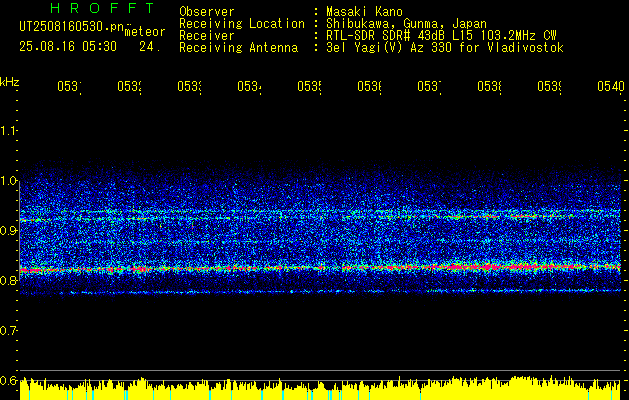Screen dimensions: 629x400
Task: Click the 0537 time marker
Action: 429,86
